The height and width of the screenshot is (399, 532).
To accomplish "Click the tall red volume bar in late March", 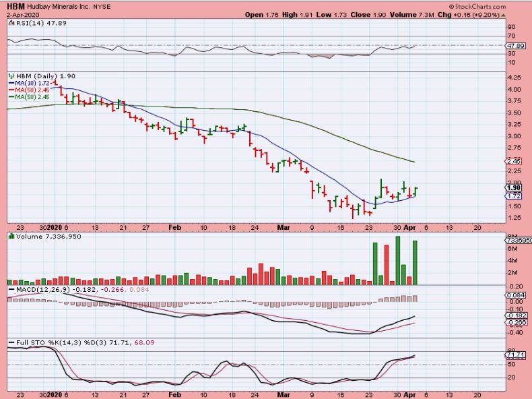I will 387,264.
